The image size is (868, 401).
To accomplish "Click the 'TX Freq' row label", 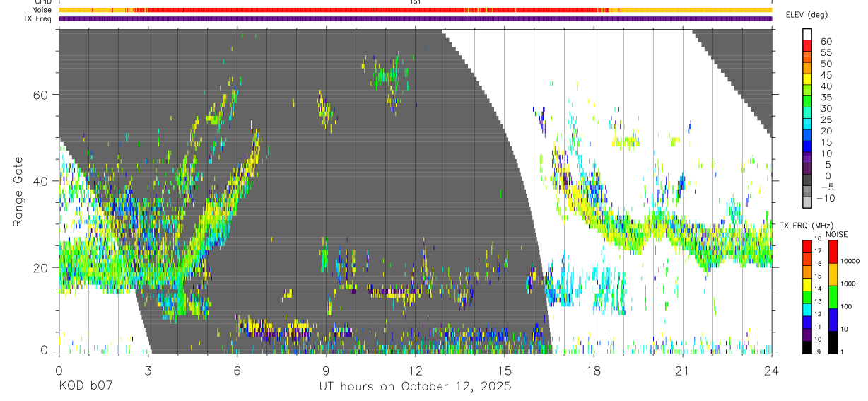I will pos(37,18).
